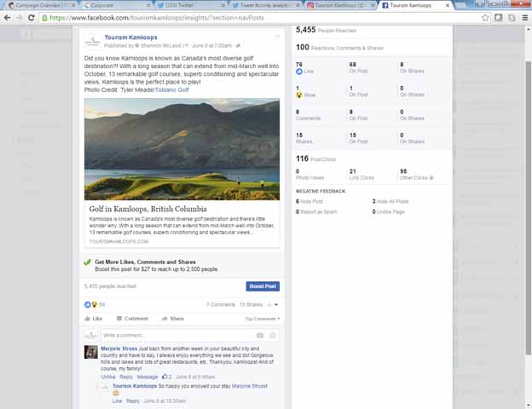532x409 pixels.
Task: Click Message on Marjorie's comment
Action: tap(147, 377)
